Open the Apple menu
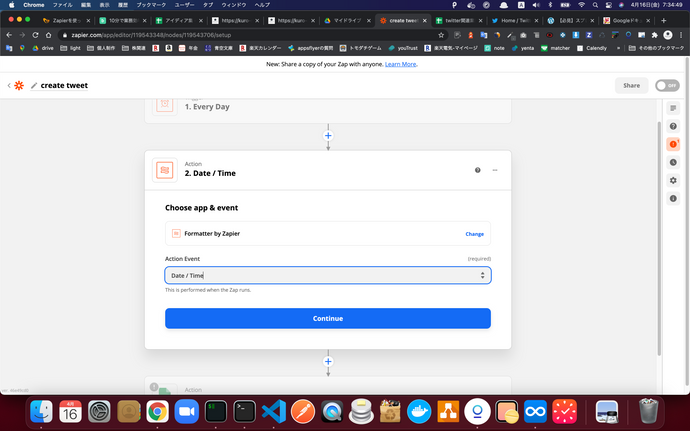 [x=11, y=5]
